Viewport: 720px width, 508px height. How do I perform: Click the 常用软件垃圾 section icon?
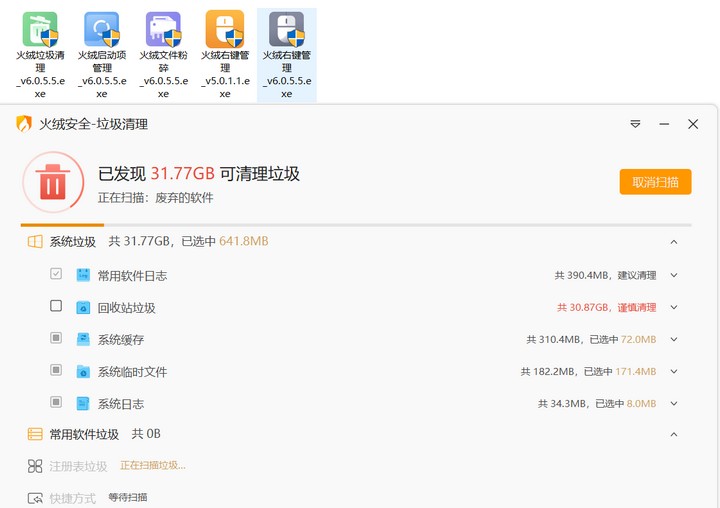coord(35,434)
